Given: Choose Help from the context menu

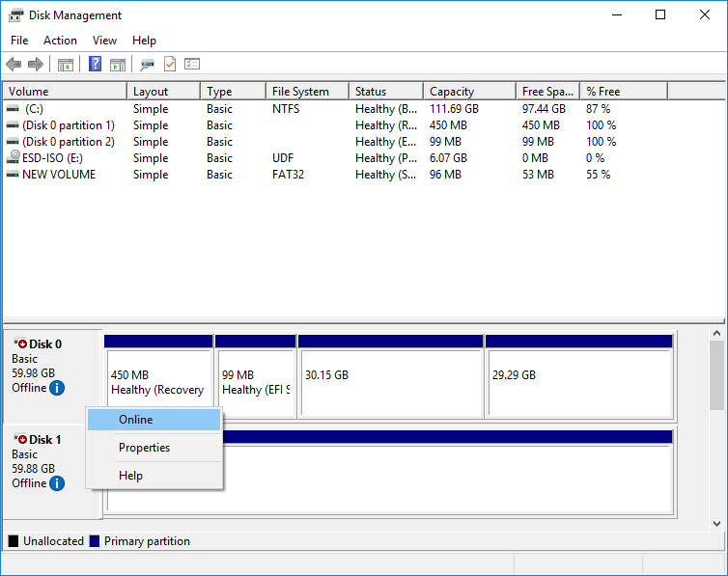Looking at the screenshot, I should (x=154, y=476).
